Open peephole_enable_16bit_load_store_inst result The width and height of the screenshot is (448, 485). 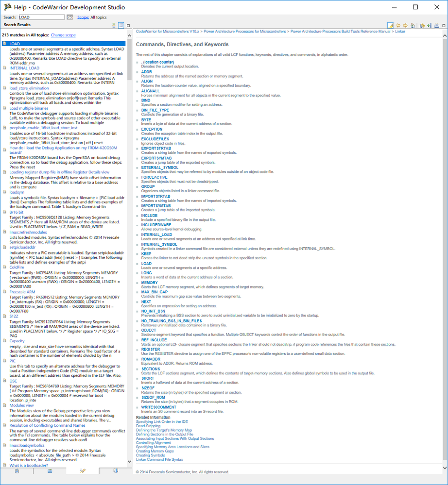click(43, 128)
